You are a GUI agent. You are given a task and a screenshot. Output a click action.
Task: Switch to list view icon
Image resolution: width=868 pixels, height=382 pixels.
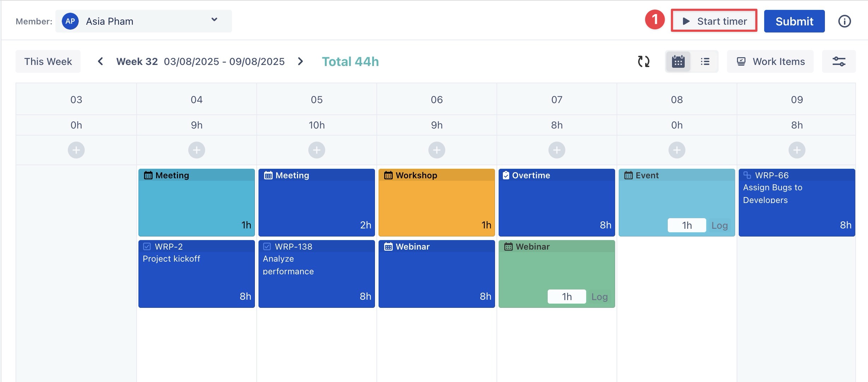pyautogui.click(x=705, y=61)
